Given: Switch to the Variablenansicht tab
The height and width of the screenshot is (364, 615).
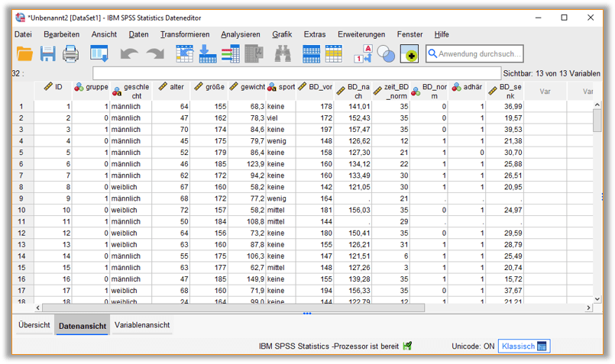Looking at the screenshot, I should pyautogui.click(x=142, y=325).
